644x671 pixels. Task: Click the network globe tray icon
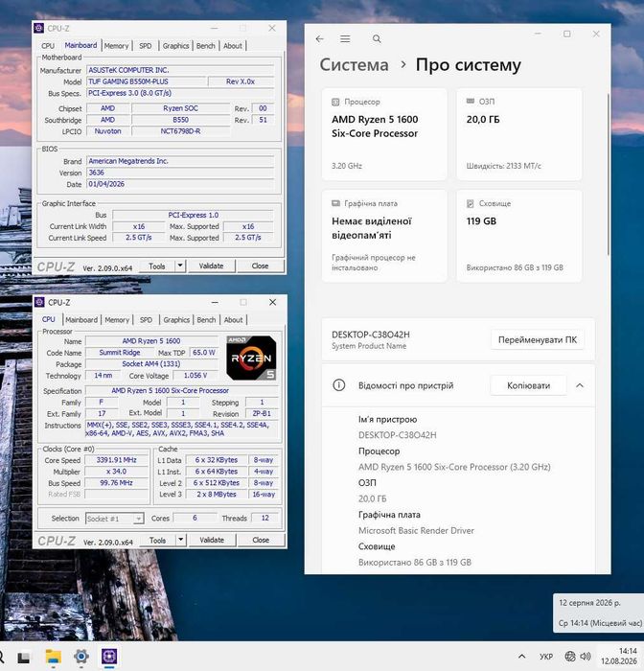(x=569, y=656)
